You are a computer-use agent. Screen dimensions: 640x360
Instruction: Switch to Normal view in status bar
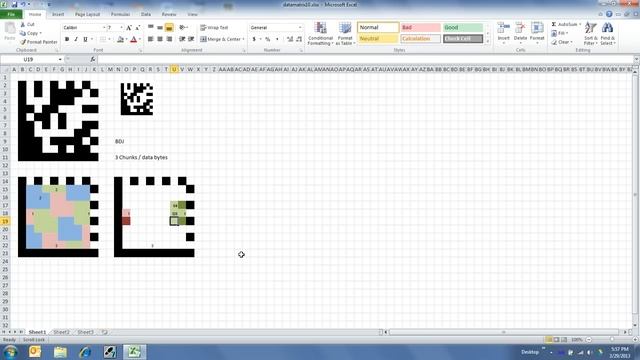point(549,340)
